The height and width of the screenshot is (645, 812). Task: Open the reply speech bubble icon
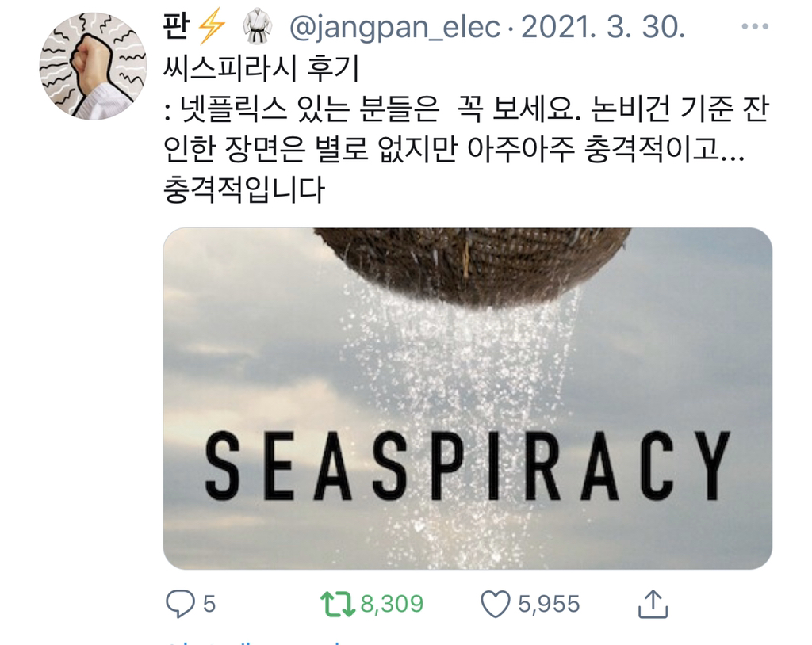[180, 604]
